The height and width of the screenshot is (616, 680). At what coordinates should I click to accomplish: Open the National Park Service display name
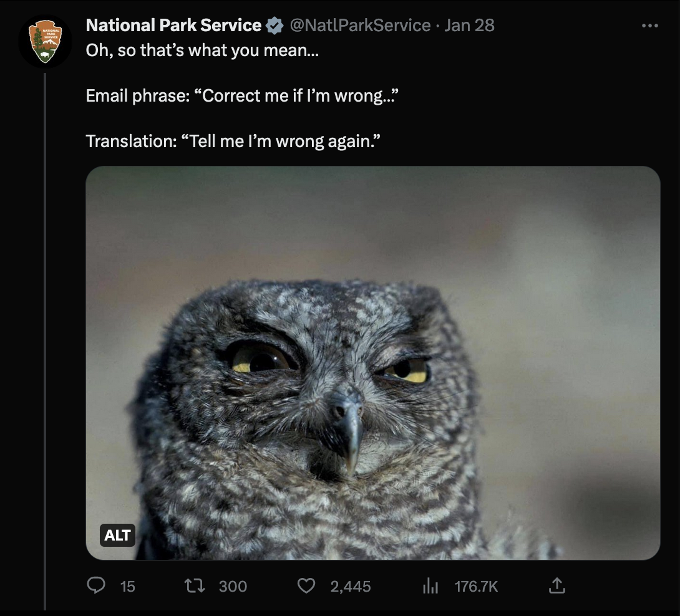(x=173, y=26)
